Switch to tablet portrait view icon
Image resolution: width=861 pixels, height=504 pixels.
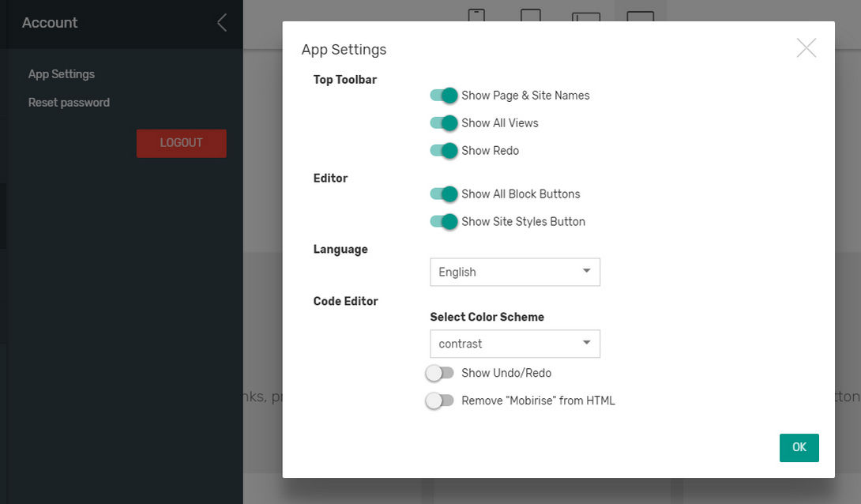(531, 16)
